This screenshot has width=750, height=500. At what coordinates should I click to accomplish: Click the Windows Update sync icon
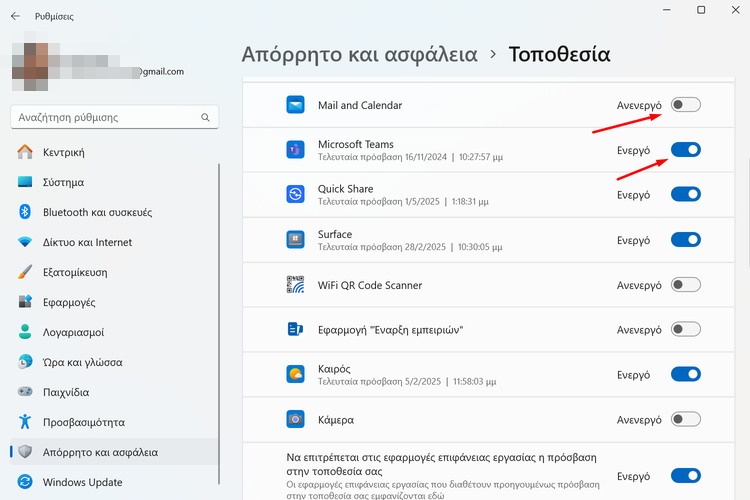pos(25,482)
